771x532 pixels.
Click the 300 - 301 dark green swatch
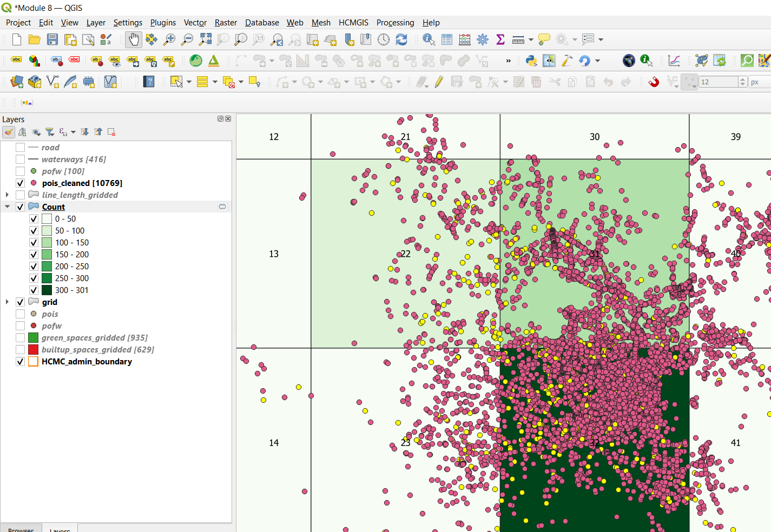point(47,290)
